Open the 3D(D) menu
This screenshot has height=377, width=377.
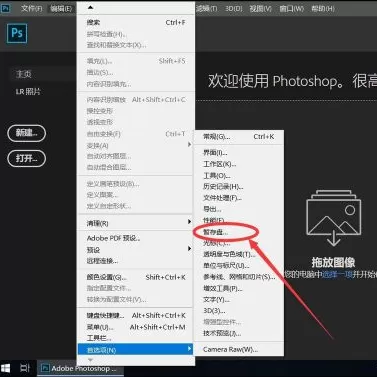pos(233,8)
